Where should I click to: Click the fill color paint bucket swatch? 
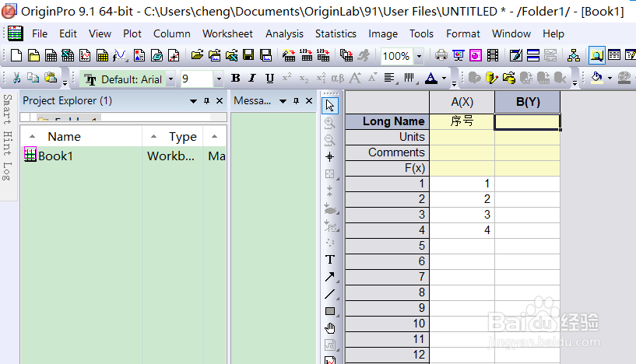(x=596, y=78)
